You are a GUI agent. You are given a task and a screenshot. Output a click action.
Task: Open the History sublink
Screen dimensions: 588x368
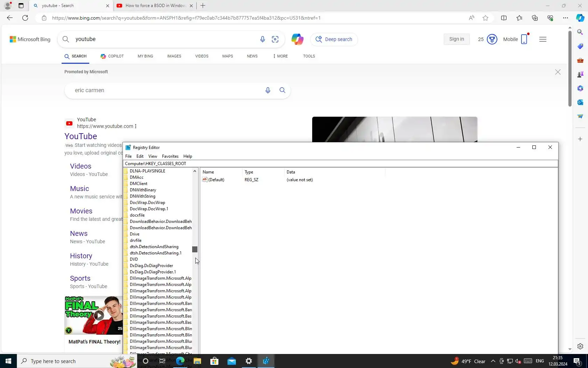[81, 256]
